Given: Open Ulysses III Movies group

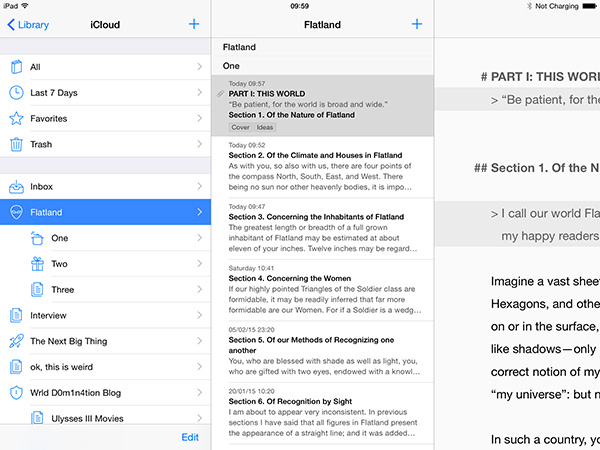Looking at the screenshot, I should (x=105, y=418).
